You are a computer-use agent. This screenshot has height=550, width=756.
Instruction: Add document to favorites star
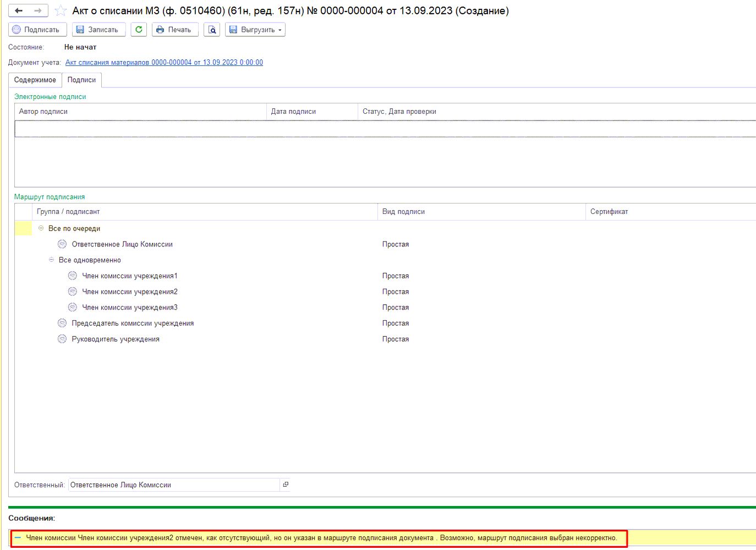(61, 10)
